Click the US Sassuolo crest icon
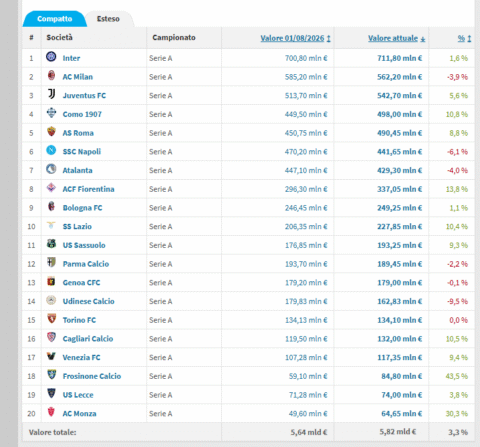 coord(51,244)
